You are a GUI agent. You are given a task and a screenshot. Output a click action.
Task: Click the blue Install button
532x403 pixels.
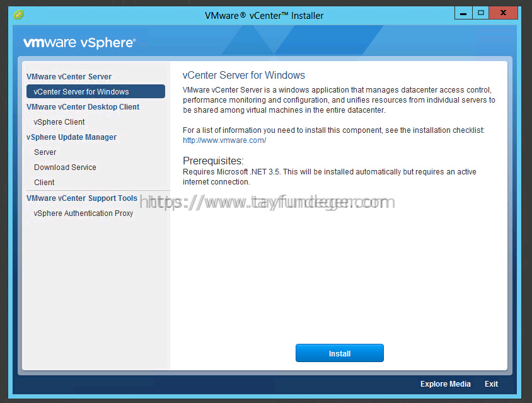(340, 353)
